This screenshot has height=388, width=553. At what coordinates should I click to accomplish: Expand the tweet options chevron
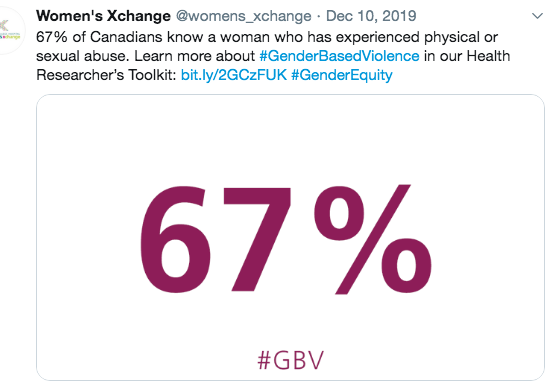click(537, 16)
